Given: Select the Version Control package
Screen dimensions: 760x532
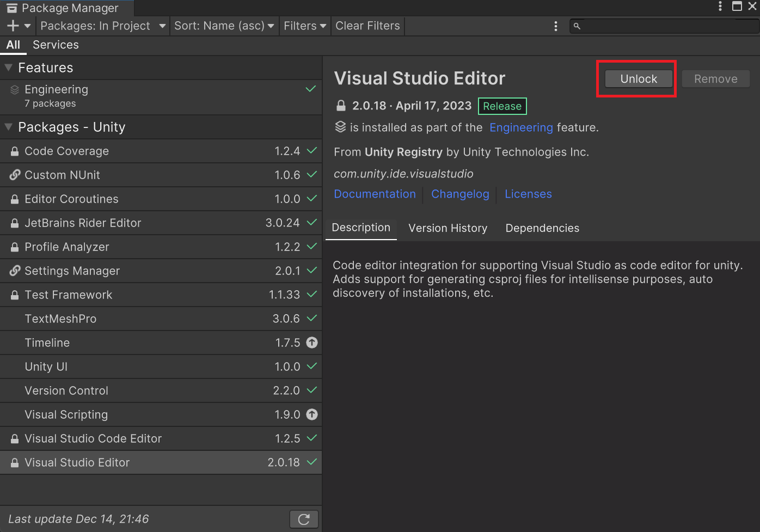Looking at the screenshot, I should point(161,391).
